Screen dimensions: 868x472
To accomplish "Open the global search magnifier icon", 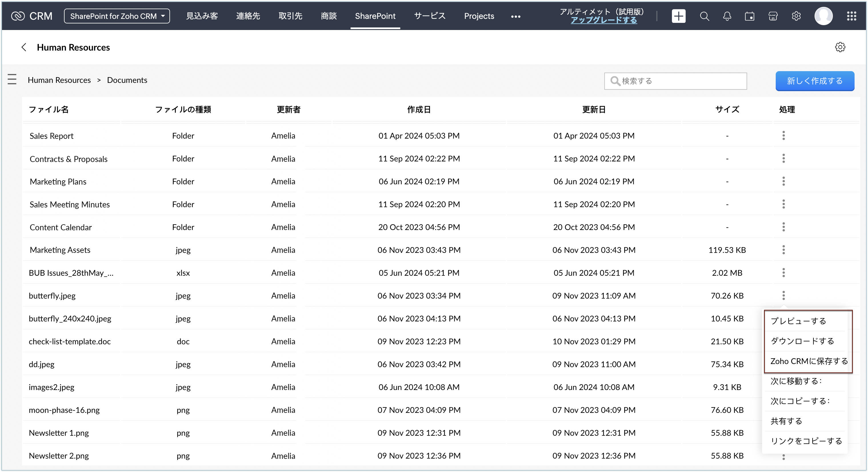I will click(x=704, y=16).
